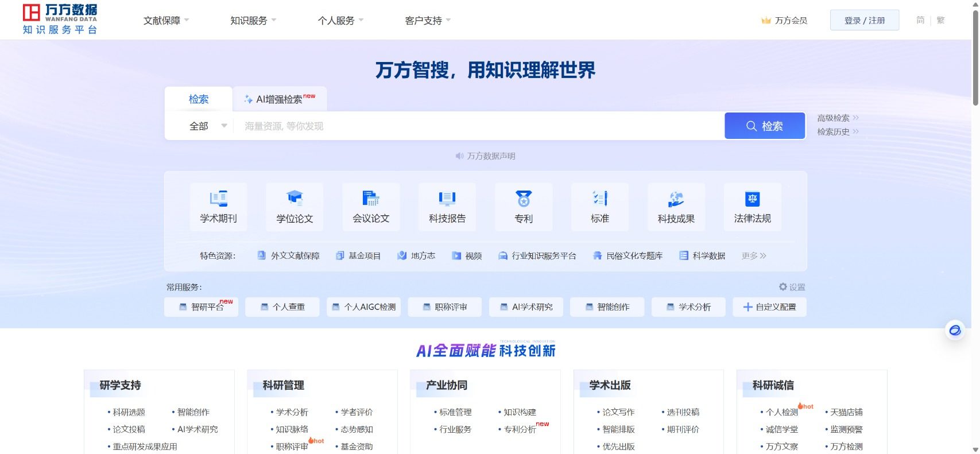Open the 智能创作 service button
This screenshot has width=980, height=454.
tap(607, 307)
